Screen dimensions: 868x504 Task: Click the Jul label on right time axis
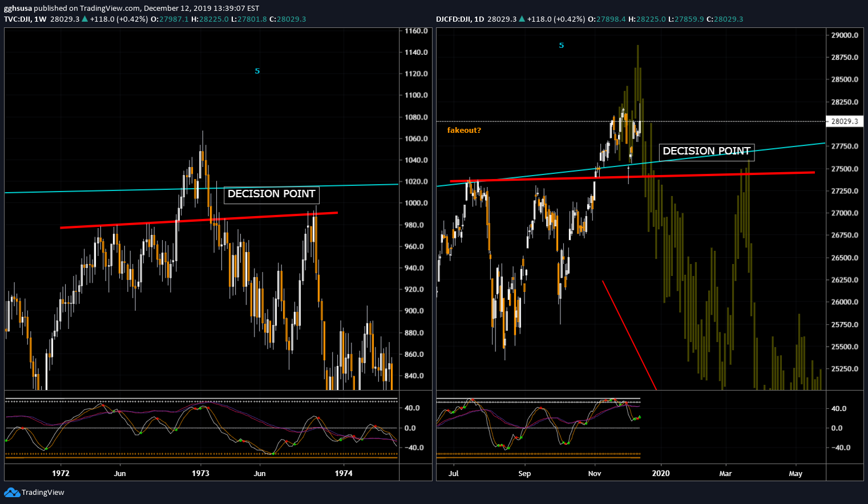pyautogui.click(x=454, y=473)
